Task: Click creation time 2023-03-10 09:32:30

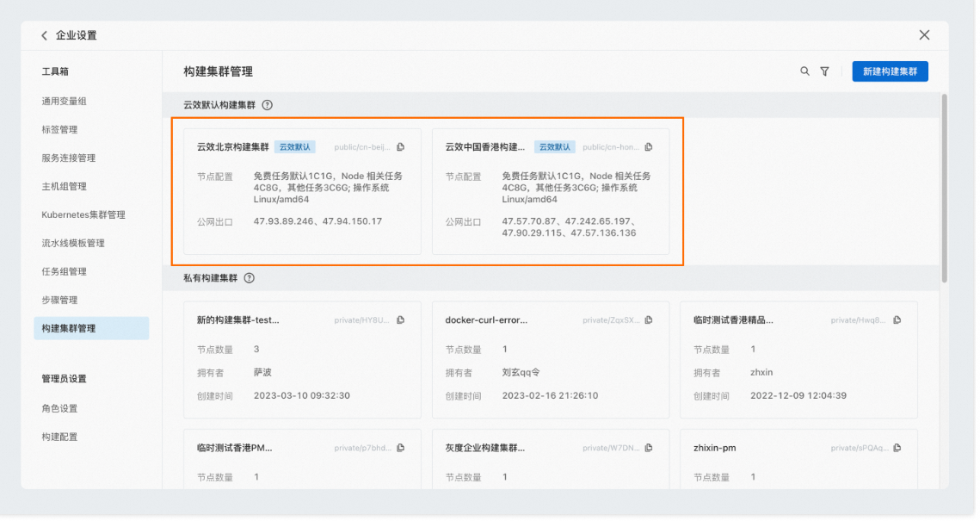Action: [303, 397]
